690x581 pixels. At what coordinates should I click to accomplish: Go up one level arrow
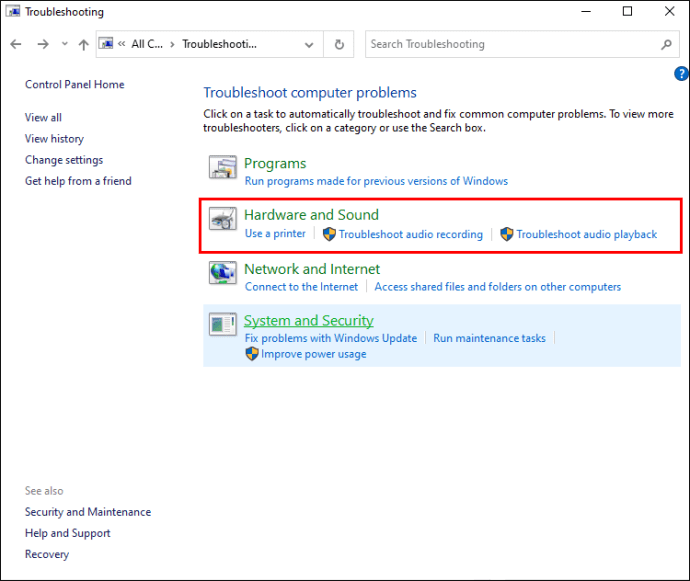pyautogui.click(x=84, y=44)
